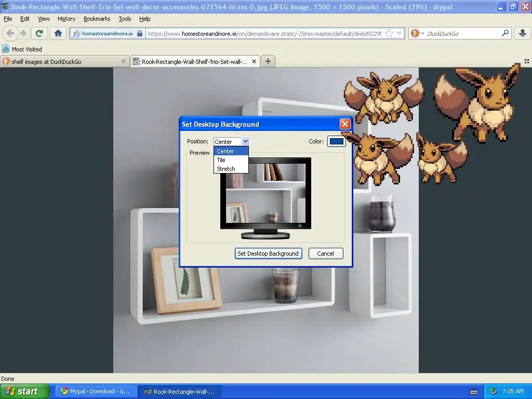Open the File menu
Image resolution: width=532 pixels, height=399 pixels.
point(8,19)
